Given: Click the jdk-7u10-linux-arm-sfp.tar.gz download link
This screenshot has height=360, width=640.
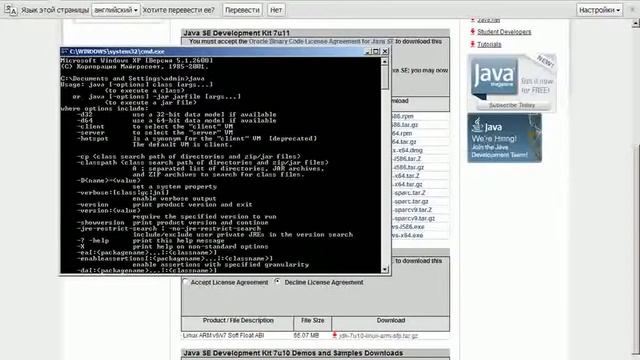Looking at the screenshot, I should (x=378, y=336).
